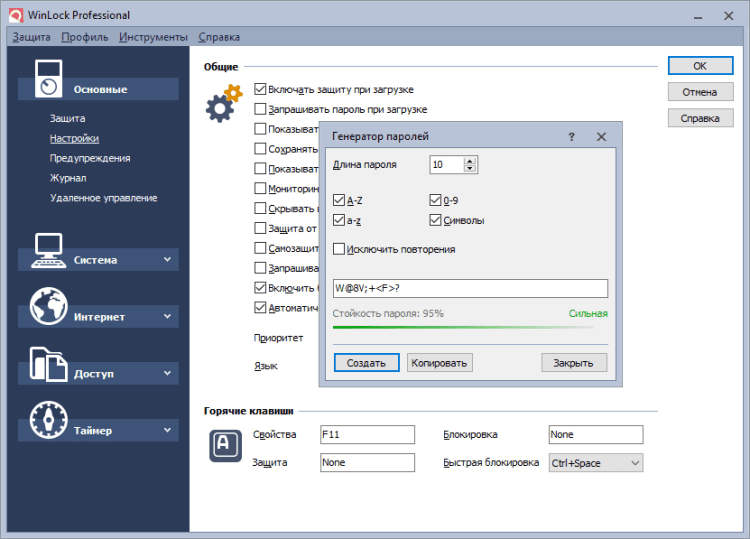Click the Отмена button
750x539 pixels.
pos(700,92)
